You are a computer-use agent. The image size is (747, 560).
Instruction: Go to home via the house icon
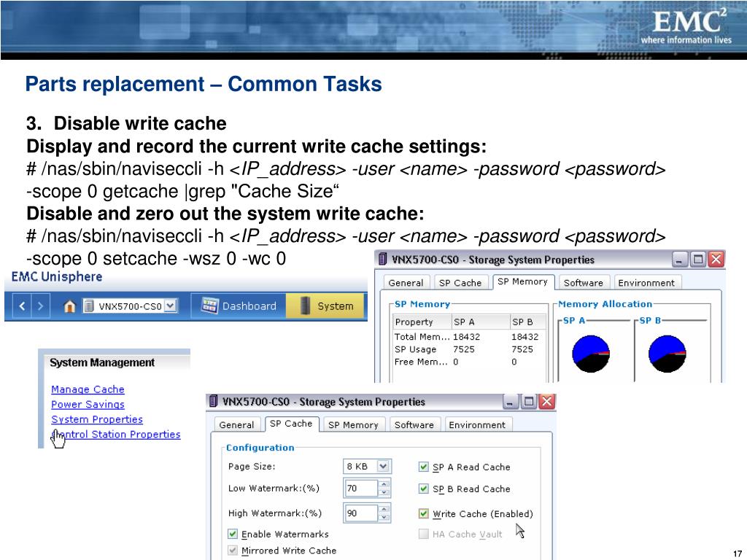click(x=69, y=306)
